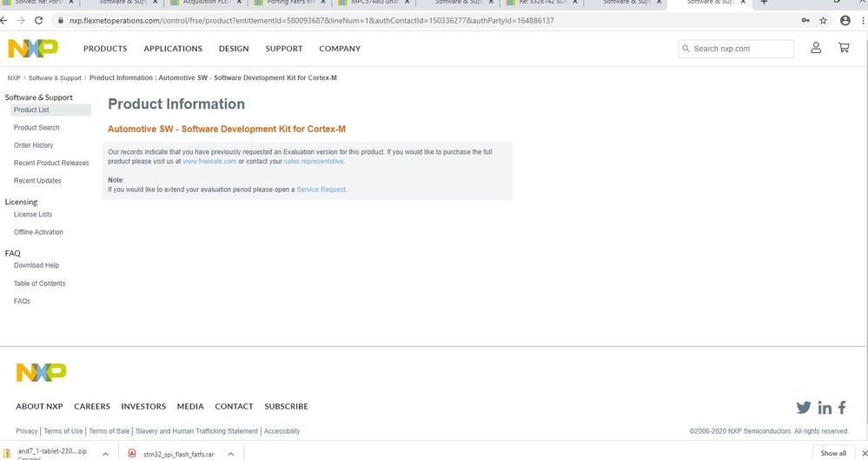Click the saved password key icon
This screenshot has height=460, width=868.
(805, 21)
